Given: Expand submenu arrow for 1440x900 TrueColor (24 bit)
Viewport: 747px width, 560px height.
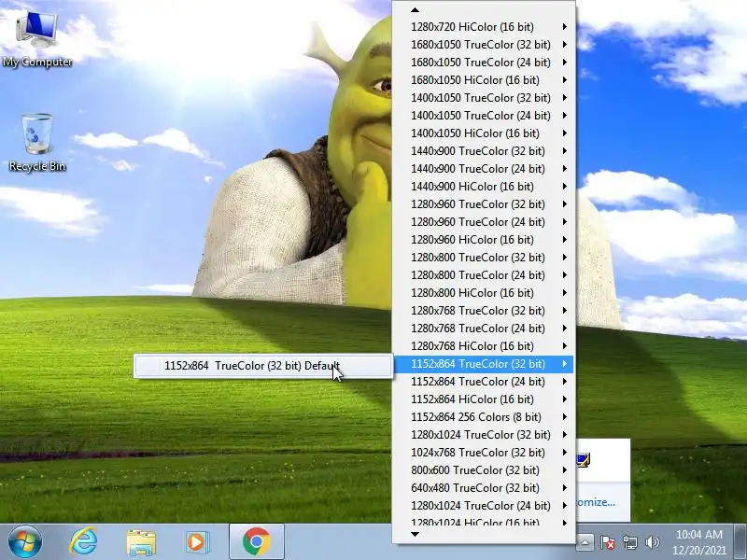Looking at the screenshot, I should click(x=565, y=169).
